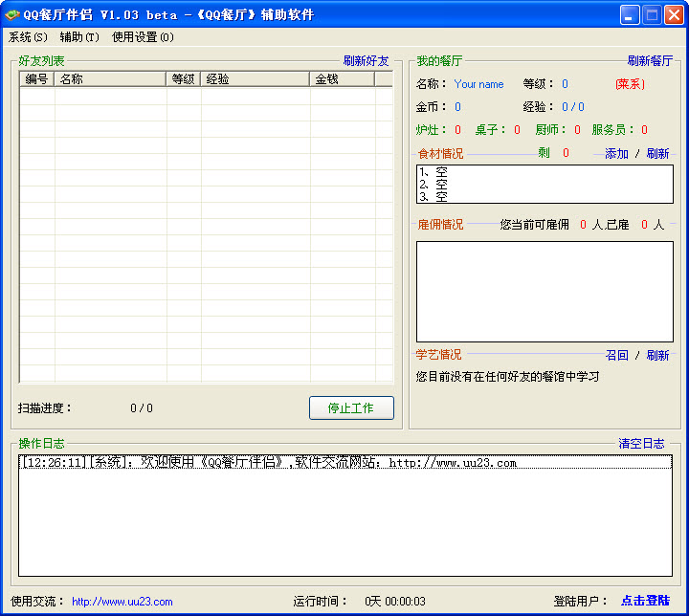Viewport: 689px width, 616px height.
Task: Sort friend list by 编号 column header
Action: tap(36, 79)
